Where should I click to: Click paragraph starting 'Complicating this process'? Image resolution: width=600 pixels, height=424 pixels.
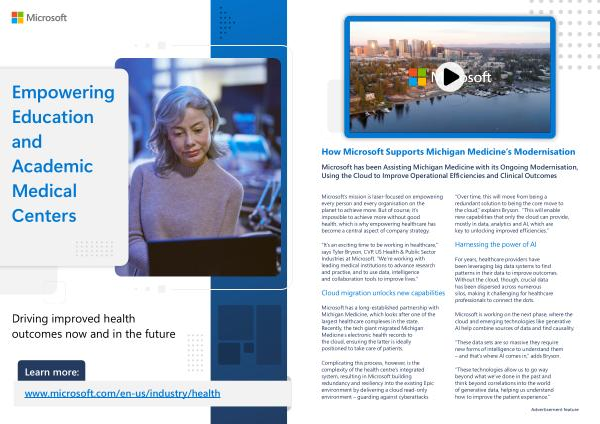pos(378,380)
